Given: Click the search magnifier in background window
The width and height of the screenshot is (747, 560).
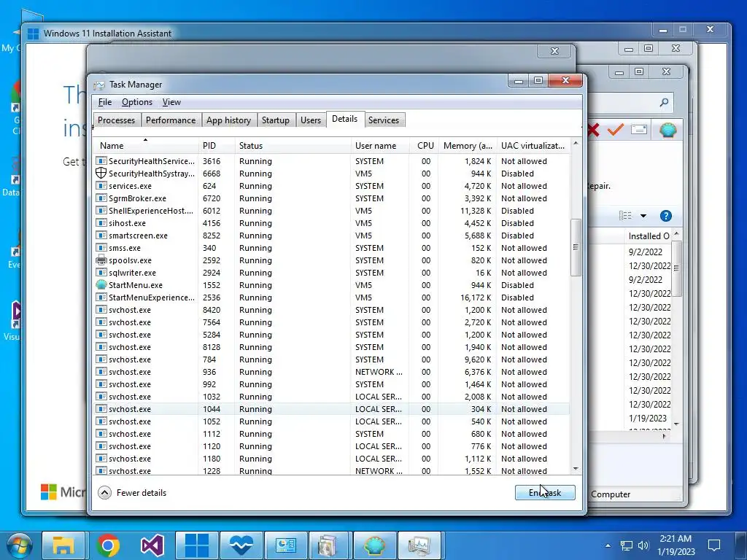Looking at the screenshot, I should [664, 102].
